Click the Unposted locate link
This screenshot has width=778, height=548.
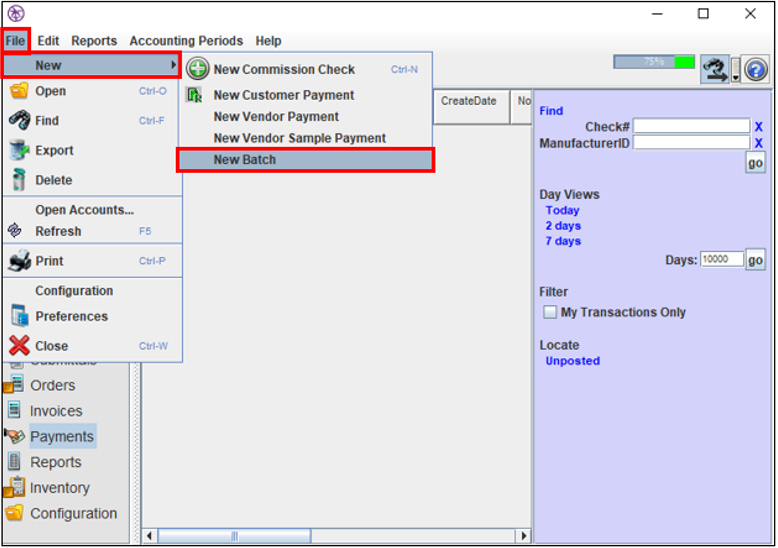[573, 361]
